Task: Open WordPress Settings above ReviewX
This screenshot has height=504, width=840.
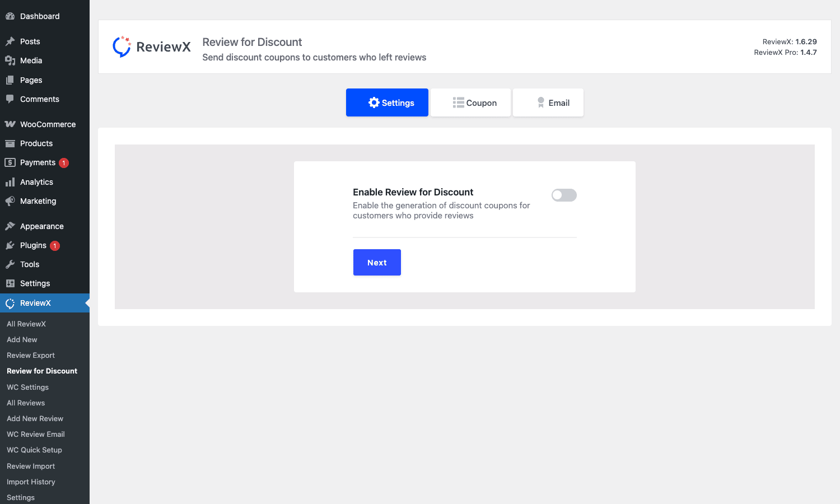Action: tap(45, 283)
